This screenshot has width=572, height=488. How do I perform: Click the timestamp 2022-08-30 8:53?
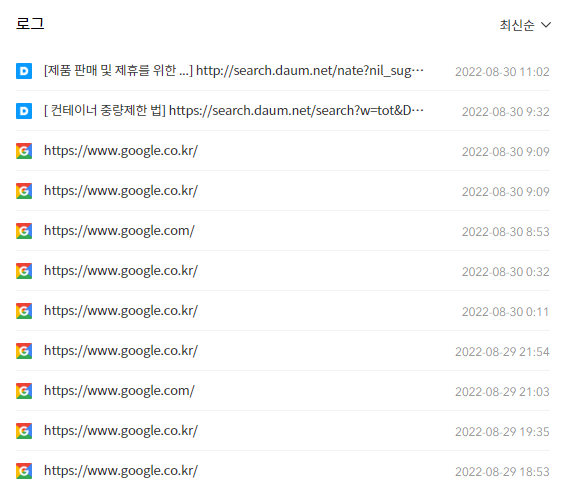(x=506, y=232)
